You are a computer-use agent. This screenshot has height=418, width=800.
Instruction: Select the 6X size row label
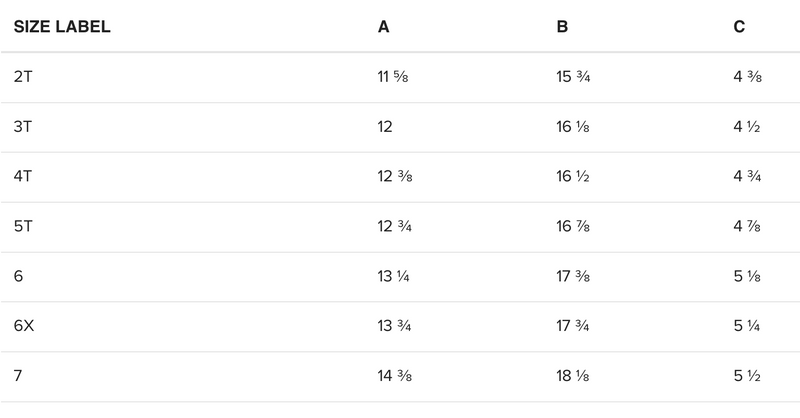(24, 327)
